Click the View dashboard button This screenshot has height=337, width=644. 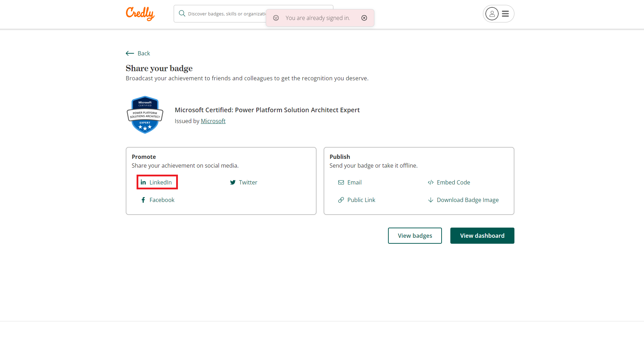482,236
